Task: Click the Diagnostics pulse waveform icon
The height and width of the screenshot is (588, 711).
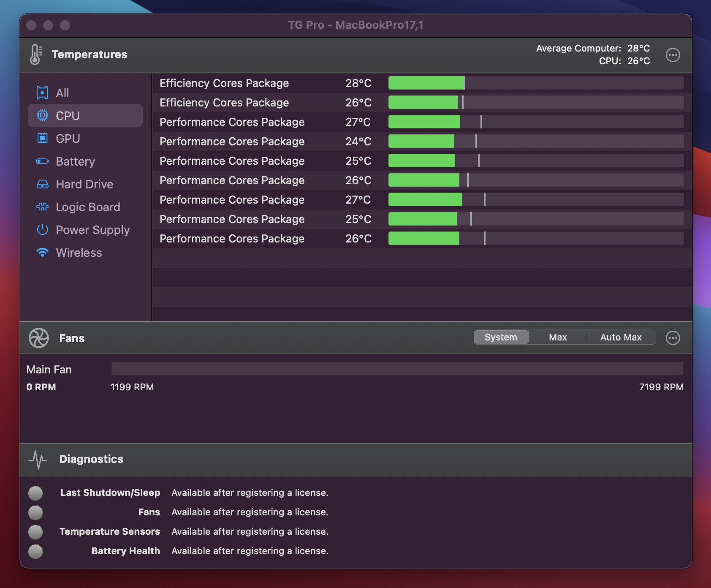Action: coord(38,460)
